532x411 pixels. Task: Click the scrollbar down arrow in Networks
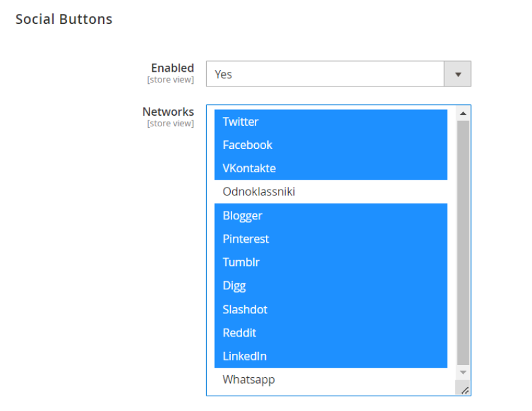click(463, 372)
